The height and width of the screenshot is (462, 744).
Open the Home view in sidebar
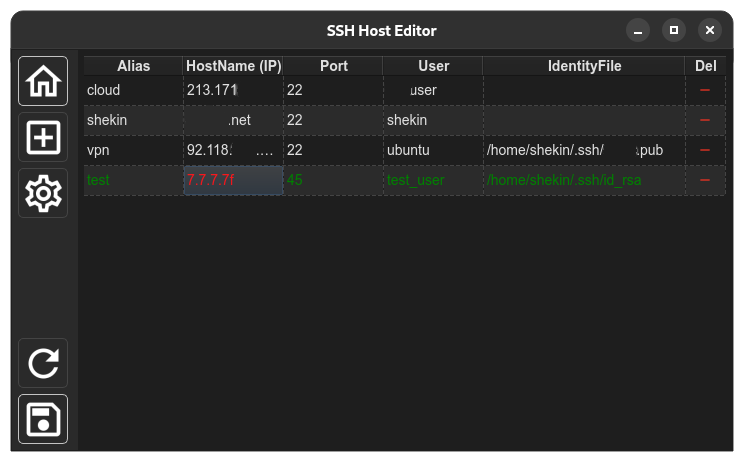43,81
